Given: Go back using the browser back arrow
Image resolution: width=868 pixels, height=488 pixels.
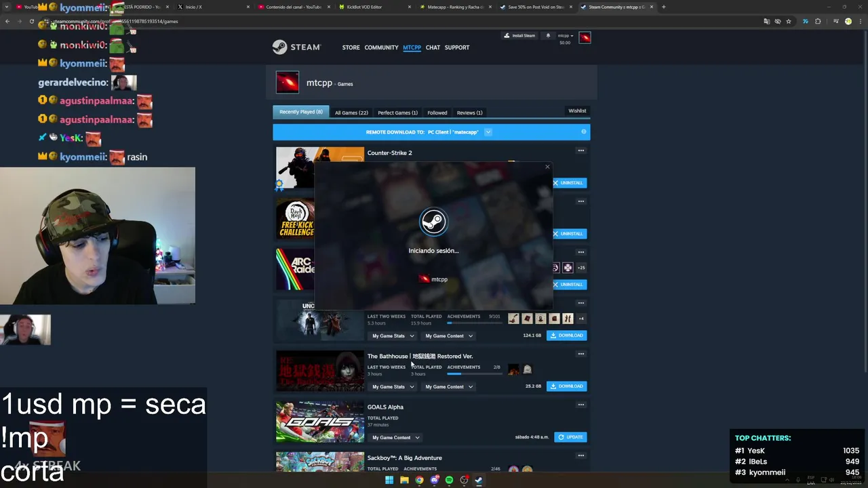Looking at the screenshot, I should coord(7,21).
